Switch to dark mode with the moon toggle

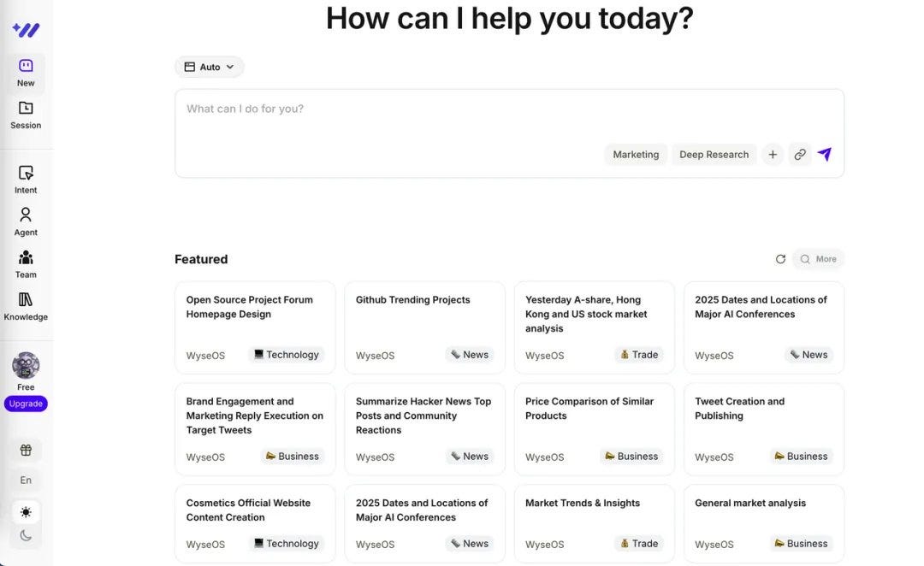click(25, 534)
